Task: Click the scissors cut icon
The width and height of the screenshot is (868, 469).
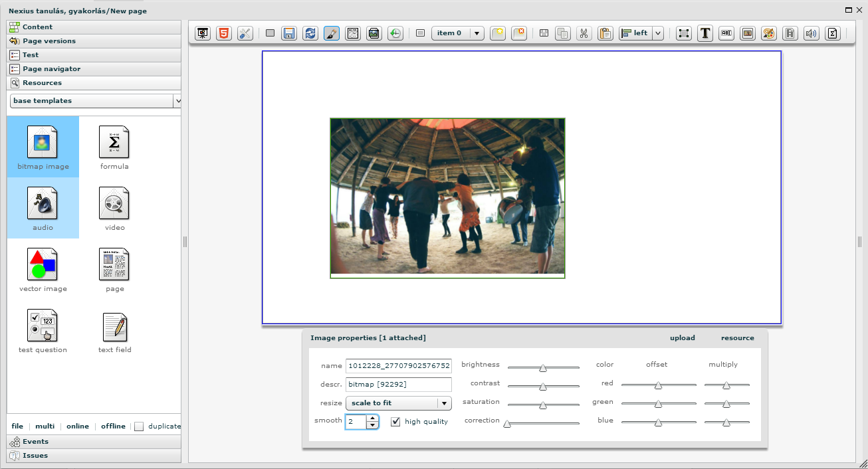Action: tap(584, 33)
